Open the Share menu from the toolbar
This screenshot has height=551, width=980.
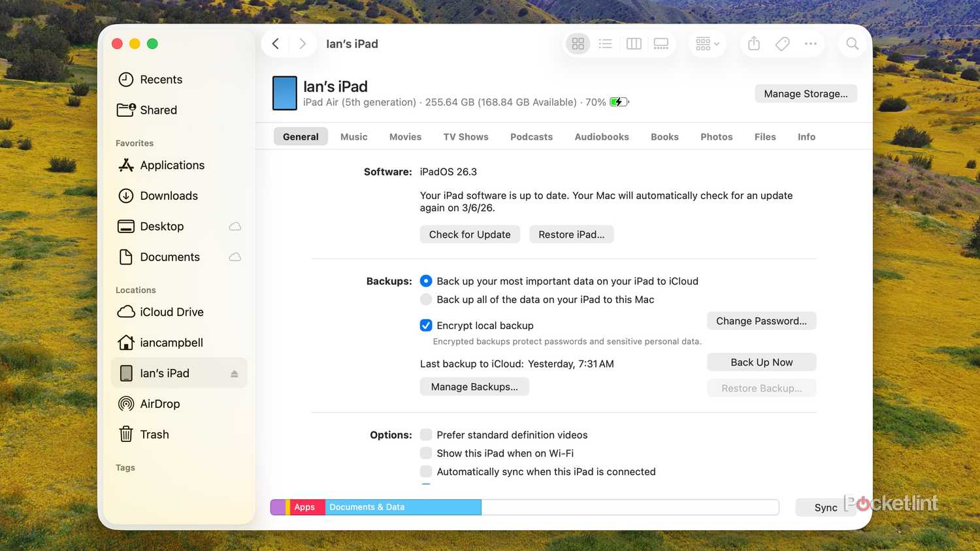(753, 43)
